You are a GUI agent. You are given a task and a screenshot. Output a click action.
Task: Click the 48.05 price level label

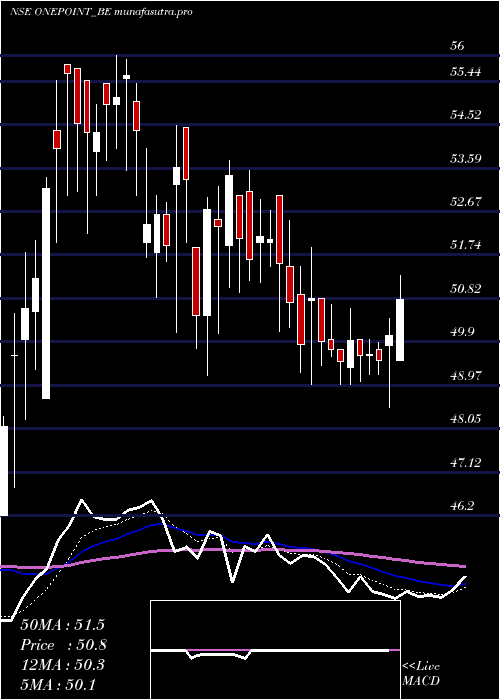pos(466,419)
